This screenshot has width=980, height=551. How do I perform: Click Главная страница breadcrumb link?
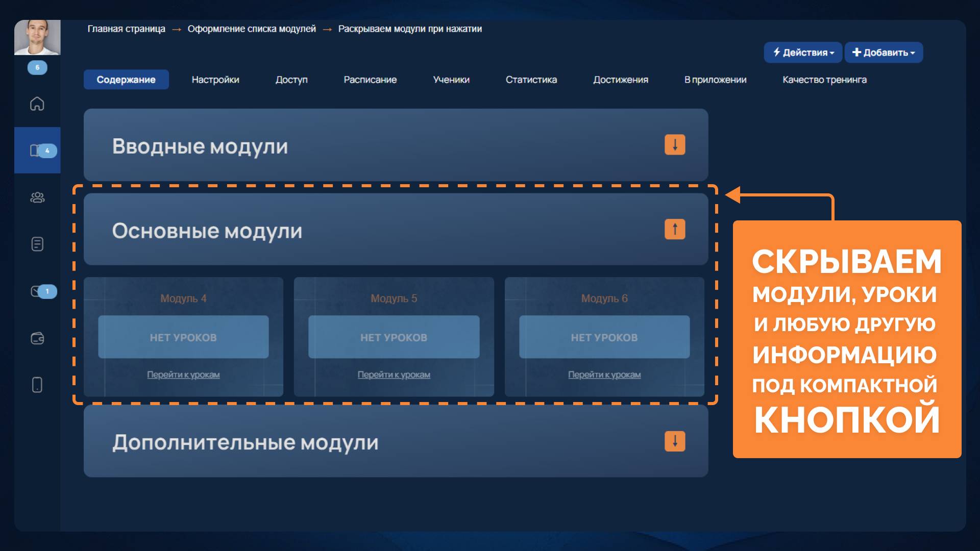pos(126,29)
